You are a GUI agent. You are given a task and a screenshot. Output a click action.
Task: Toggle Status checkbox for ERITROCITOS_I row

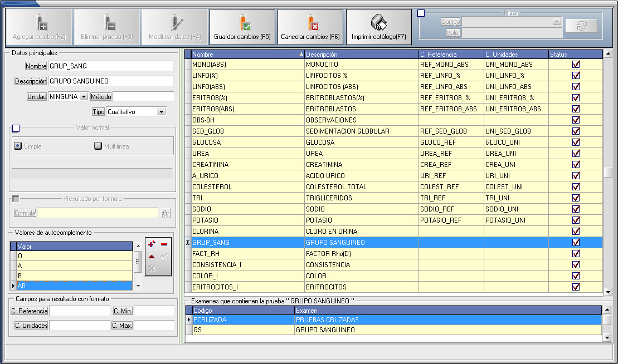[576, 287]
